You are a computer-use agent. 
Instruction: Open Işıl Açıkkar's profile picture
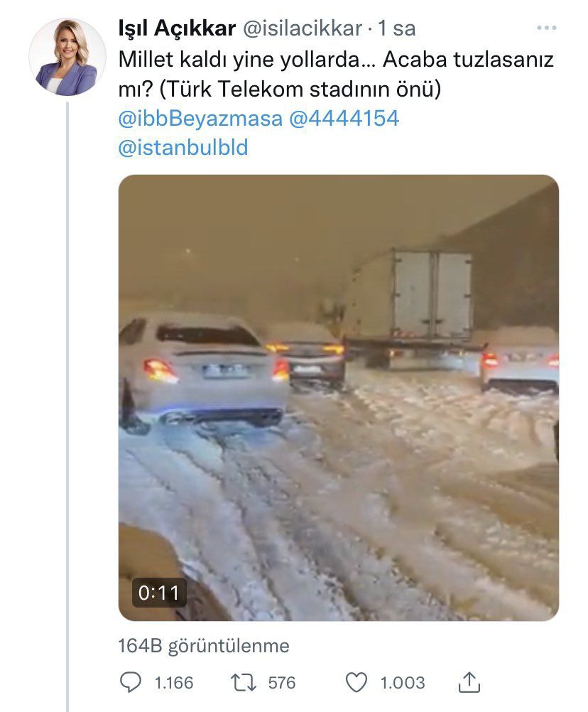(67, 58)
